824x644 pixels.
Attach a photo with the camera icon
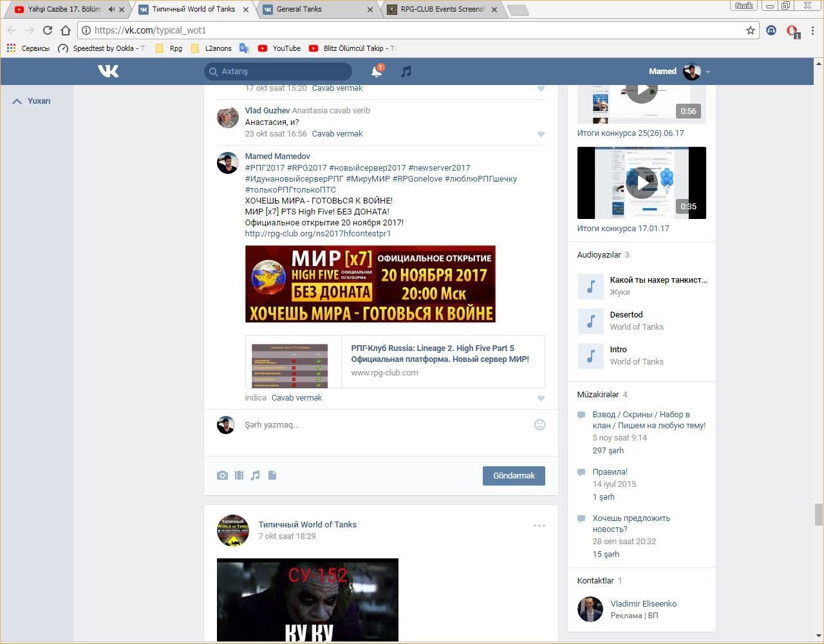(x=222, y=475)
